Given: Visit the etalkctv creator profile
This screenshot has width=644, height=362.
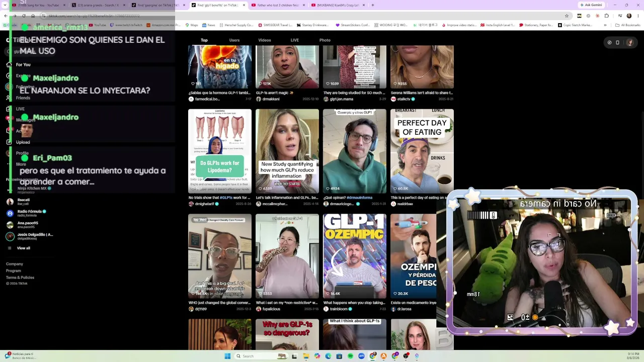Looking at the screenshot, I should point(404,99).
